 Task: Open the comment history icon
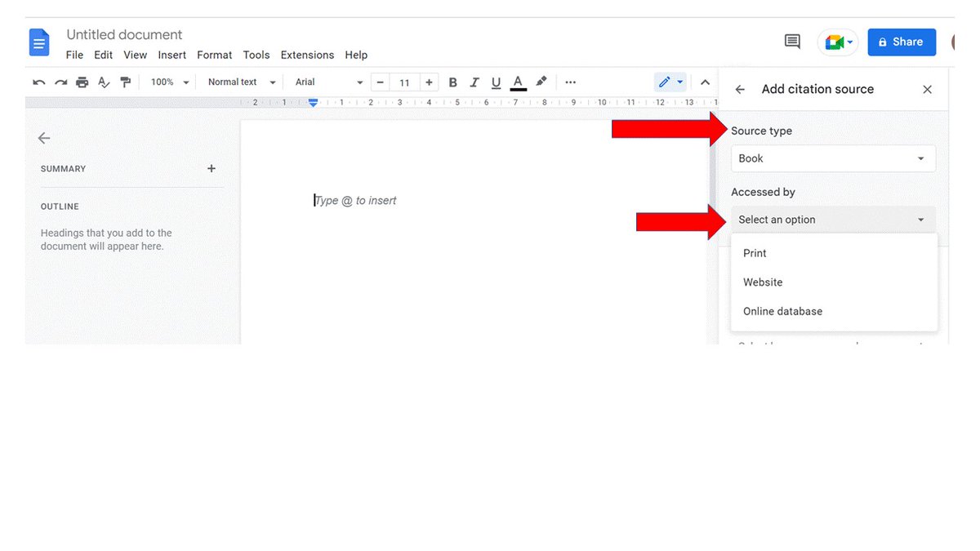coord(791,41)
